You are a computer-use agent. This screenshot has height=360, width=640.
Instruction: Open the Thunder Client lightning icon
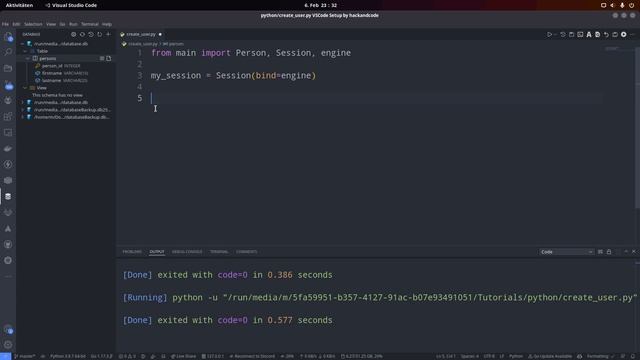(8, 164)
